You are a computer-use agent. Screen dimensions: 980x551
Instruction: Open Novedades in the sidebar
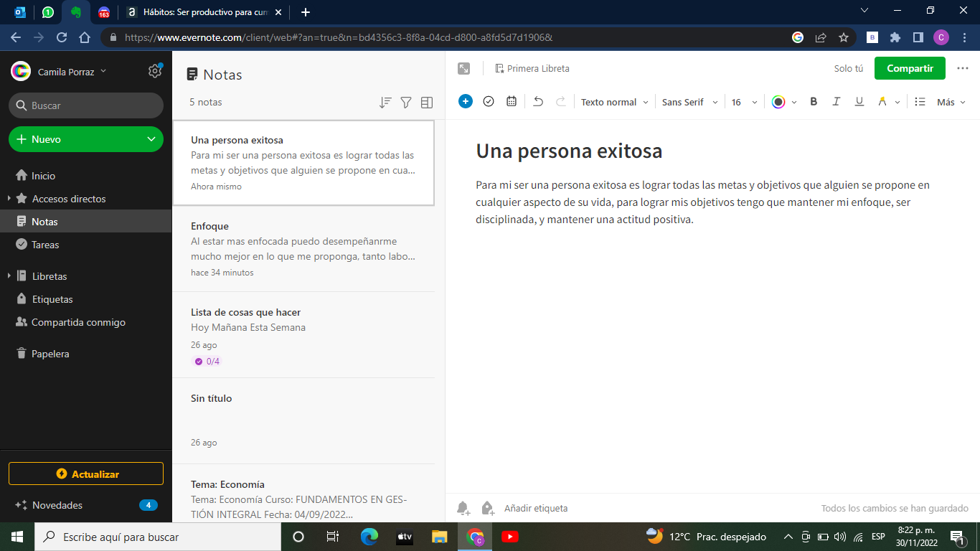pyautogui.click(x=86, y=505)
